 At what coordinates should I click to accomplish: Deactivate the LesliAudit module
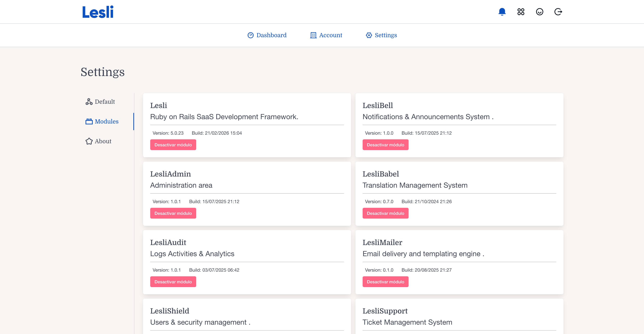[173, 282]
